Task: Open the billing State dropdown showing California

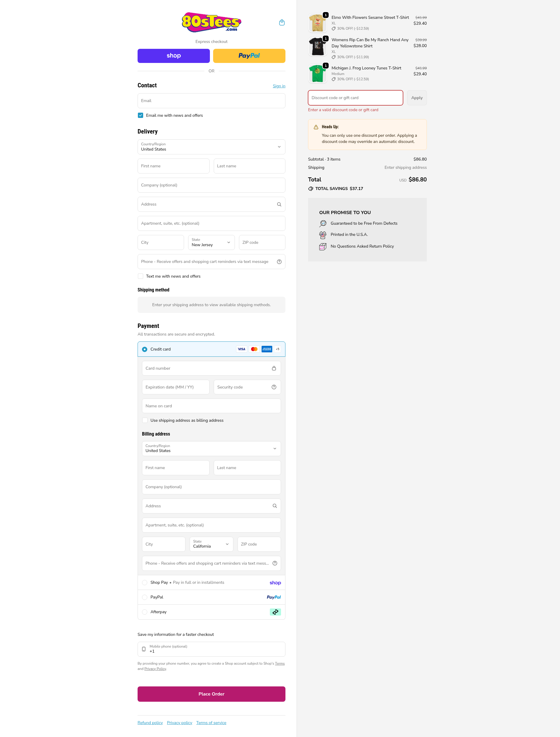Action: coord(211,544)
